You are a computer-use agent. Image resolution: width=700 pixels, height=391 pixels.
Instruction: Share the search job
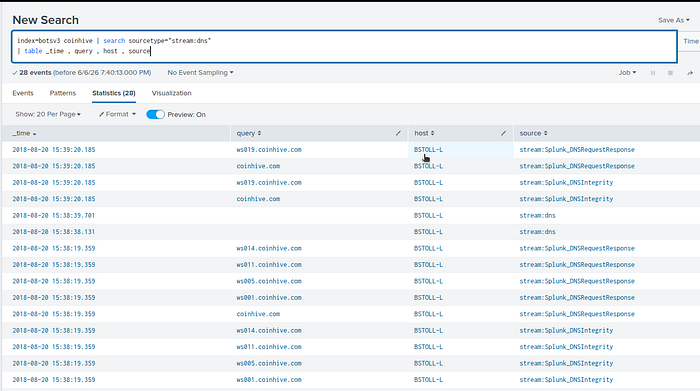[690, 73]
